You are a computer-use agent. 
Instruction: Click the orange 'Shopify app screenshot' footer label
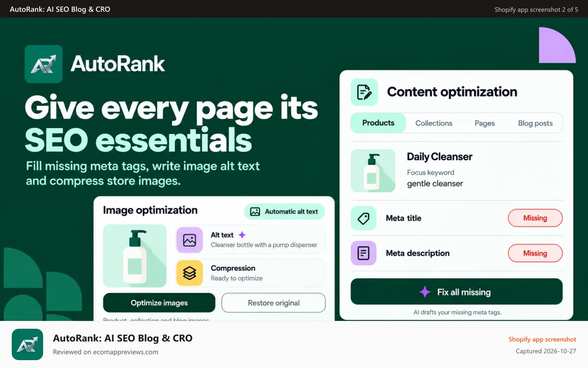coord(542,339)
